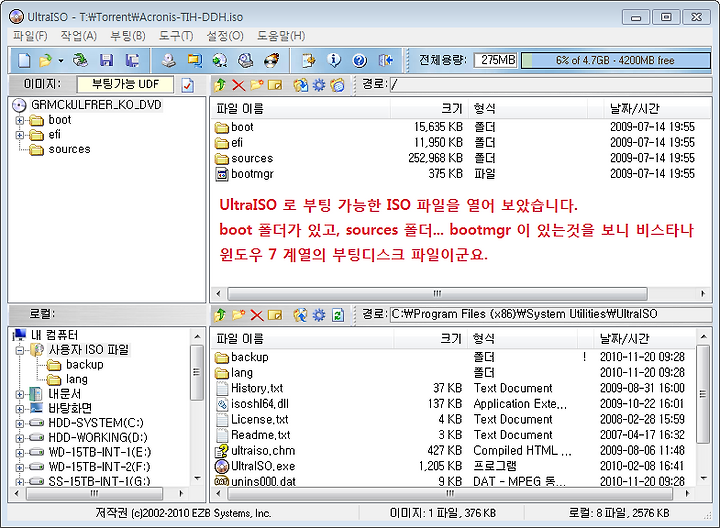Screen dimensions: 720x528
Task: Click the 275MB total size field
Action: click(496, 60)
